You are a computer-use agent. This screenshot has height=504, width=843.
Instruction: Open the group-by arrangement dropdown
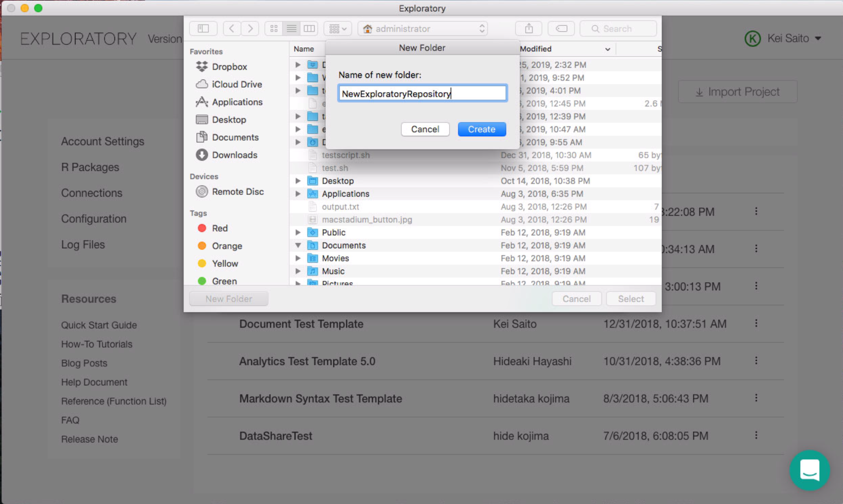coord(338,29)
